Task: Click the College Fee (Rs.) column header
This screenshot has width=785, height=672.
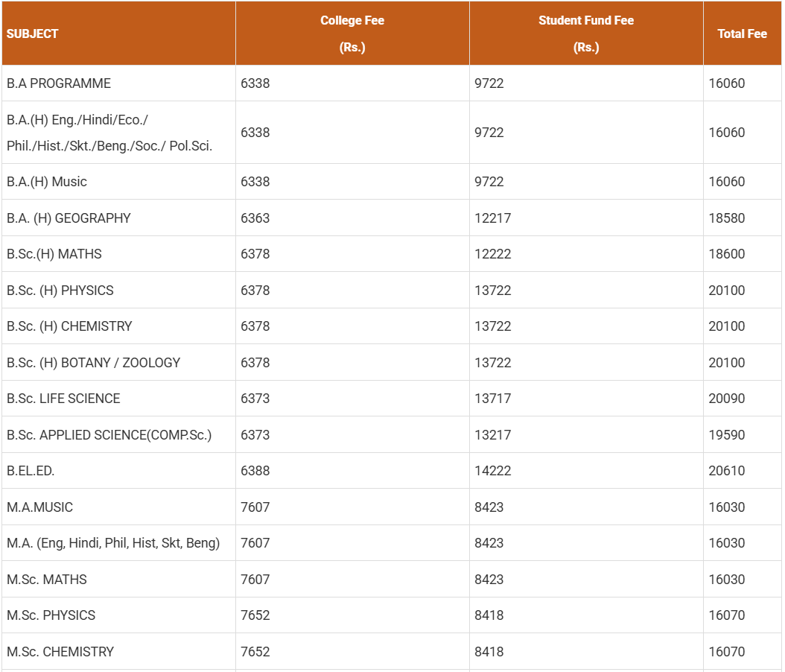Action: pyautogui.click(x=352, y=34)
